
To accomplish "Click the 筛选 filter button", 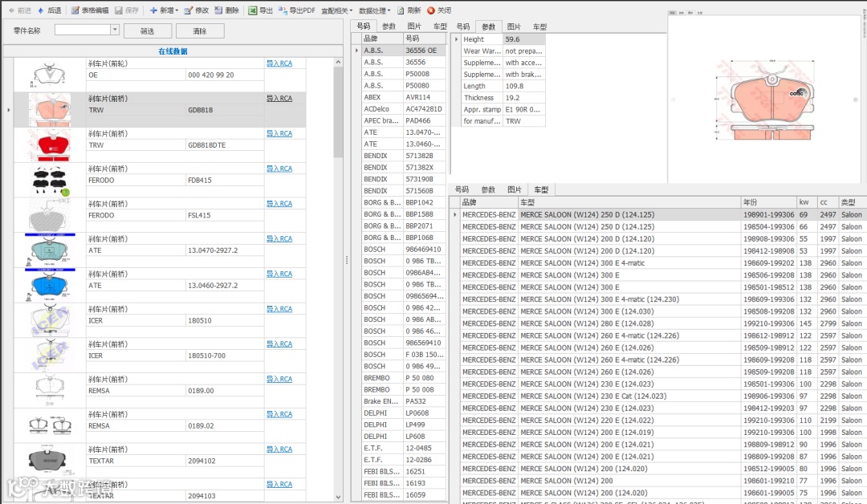I will (147, 31).
